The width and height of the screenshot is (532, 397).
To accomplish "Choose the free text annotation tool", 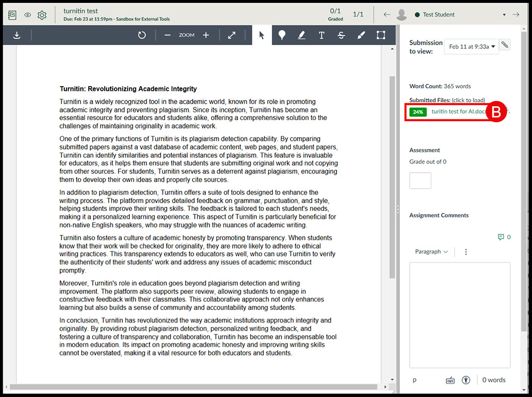I will coord(321,35).
